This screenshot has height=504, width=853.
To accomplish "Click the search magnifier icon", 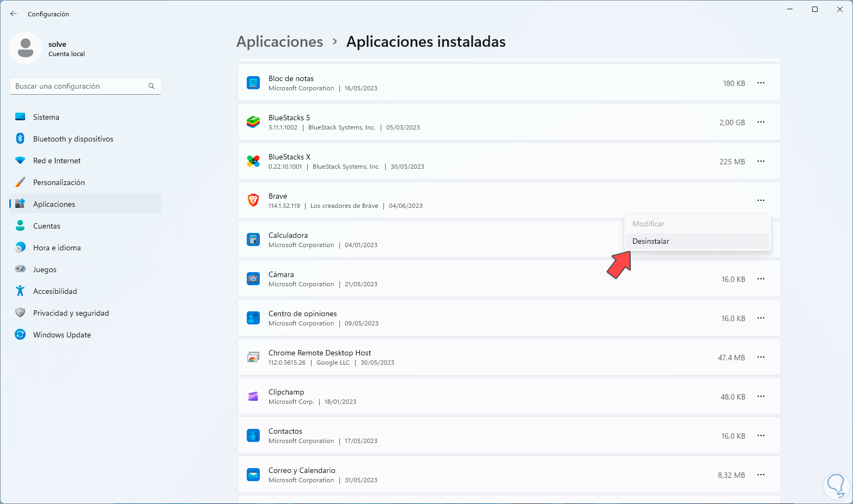I will click(151, 86).
